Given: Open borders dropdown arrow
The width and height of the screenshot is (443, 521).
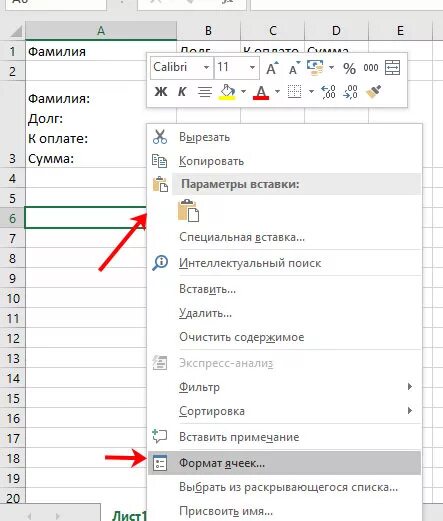Looking at the screenshot, I should pos(311,91).
